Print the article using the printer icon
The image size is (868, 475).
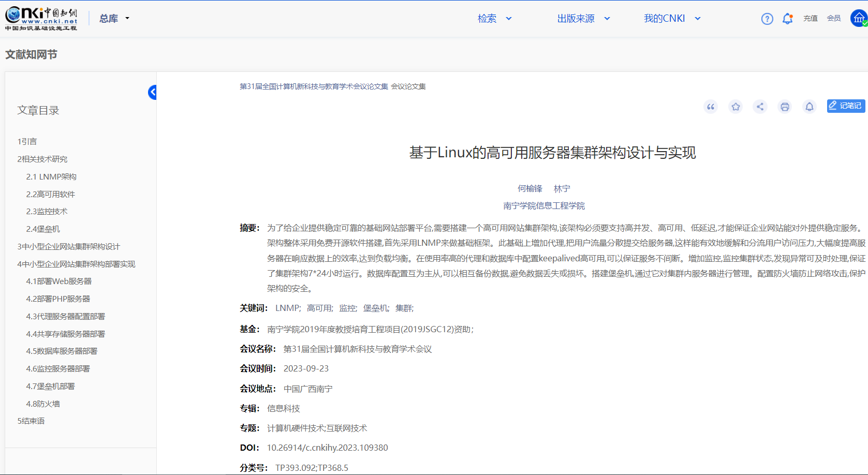pyautogui.click(x=785, y=107)
